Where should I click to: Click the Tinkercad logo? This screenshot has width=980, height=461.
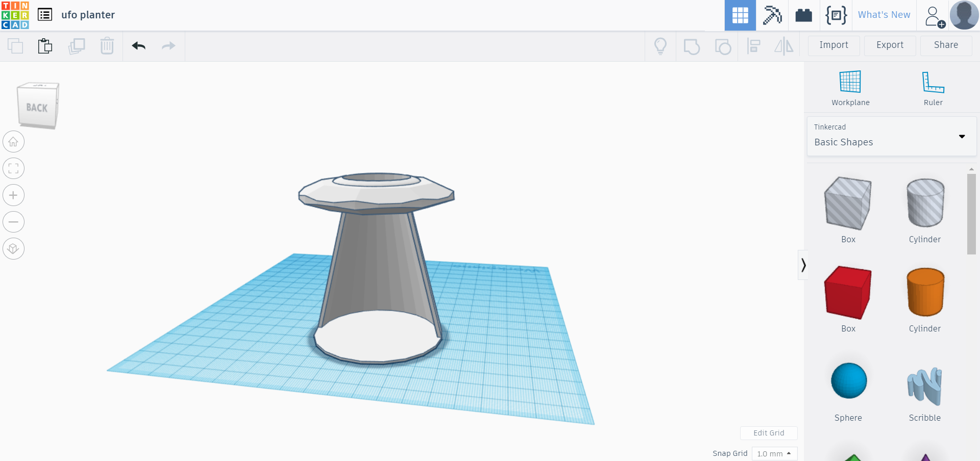click(15, 15)
